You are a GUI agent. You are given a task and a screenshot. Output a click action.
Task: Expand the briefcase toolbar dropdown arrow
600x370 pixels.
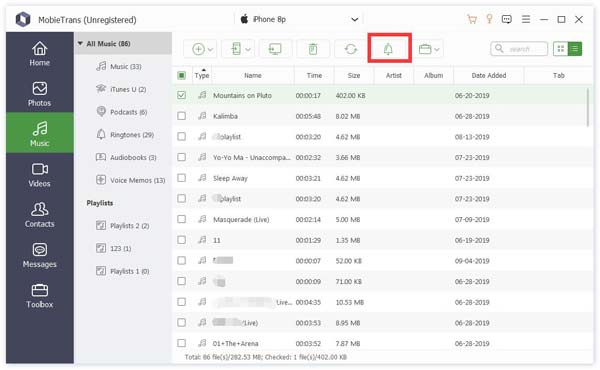coord(437,49)
